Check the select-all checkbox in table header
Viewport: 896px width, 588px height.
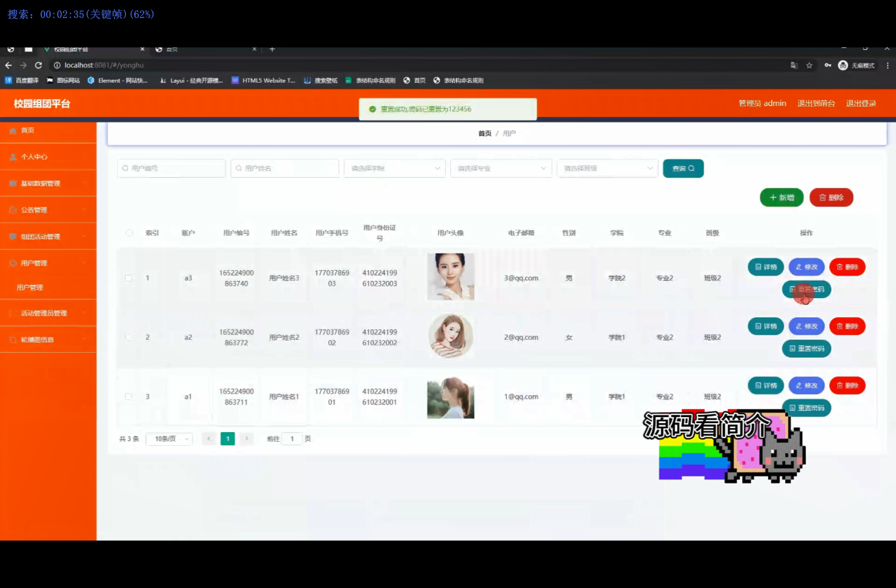click(129, 232)
